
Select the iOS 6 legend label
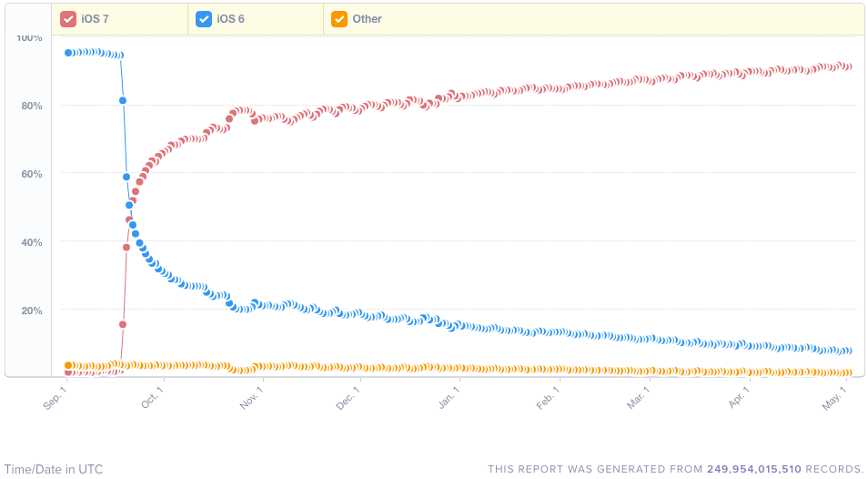[x=230, y=19]
